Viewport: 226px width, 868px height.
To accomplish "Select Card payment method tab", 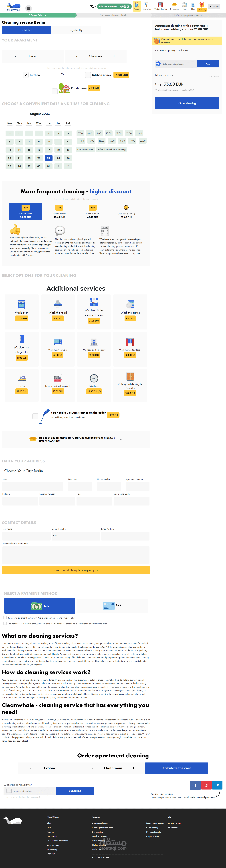I will point(112,605).
